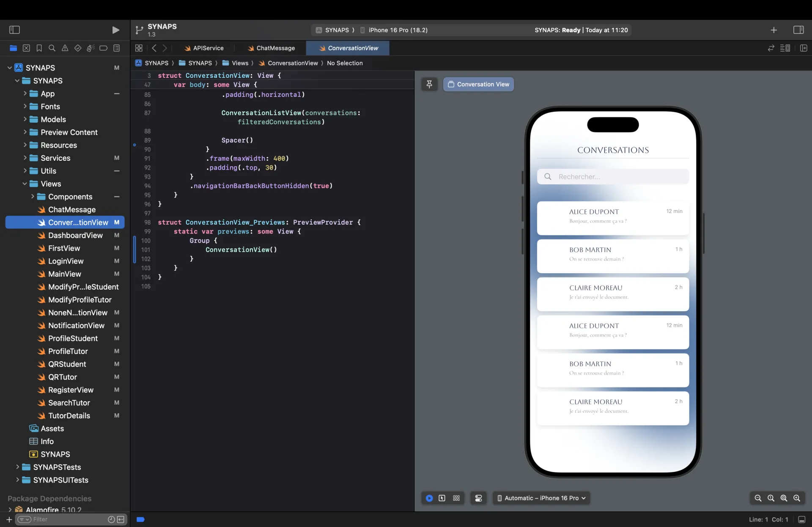
Task: Expand the Services folder
Action: (x=25, y=158)
